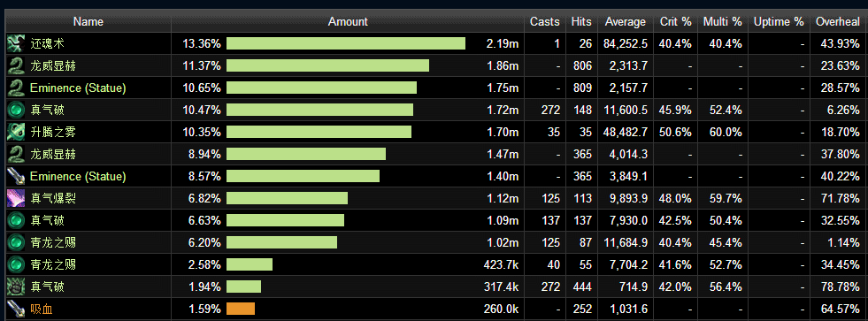This screenshot has width=868, height=321.
Task: Click the 升腾之雾 spell icon
Action: 16,133
